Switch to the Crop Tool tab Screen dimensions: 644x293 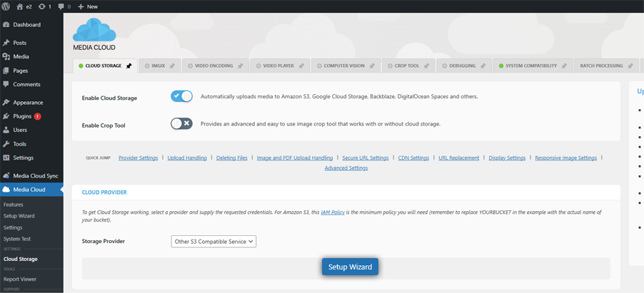408,66
